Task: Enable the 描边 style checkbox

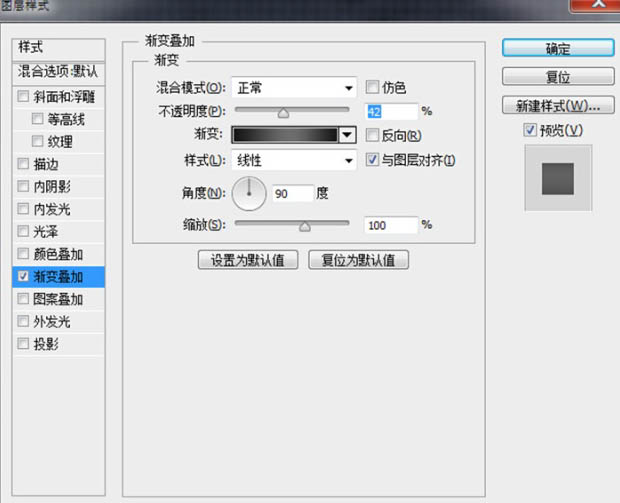Action: pos(23,163)
